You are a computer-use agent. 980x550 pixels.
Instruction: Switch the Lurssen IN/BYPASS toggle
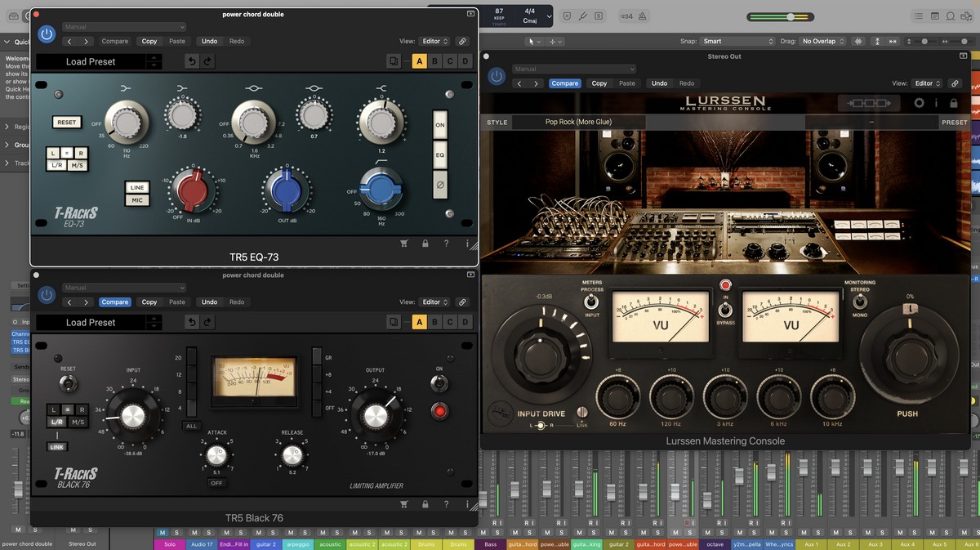point(724,310)
